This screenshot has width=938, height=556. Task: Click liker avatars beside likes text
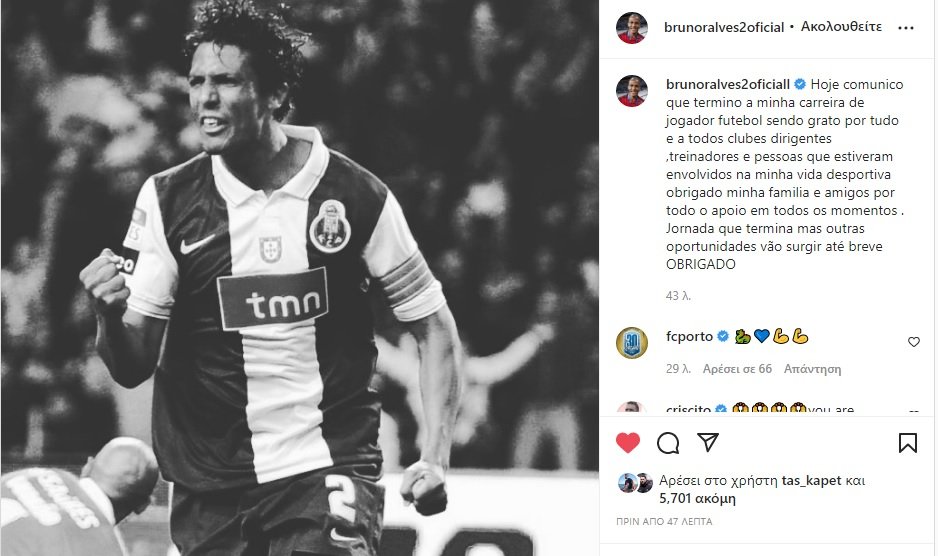[x=635, y=482]
